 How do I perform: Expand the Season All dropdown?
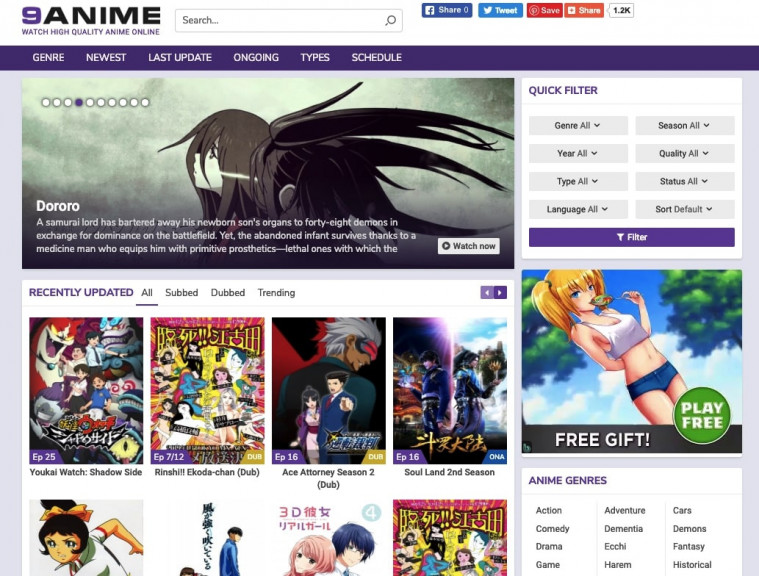coord(684,125)
